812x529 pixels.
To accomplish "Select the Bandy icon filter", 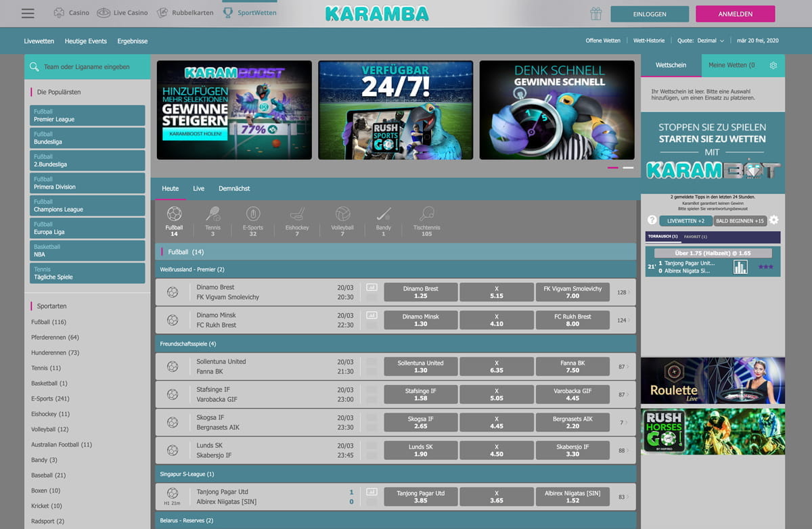I will [x=384, y=221].
